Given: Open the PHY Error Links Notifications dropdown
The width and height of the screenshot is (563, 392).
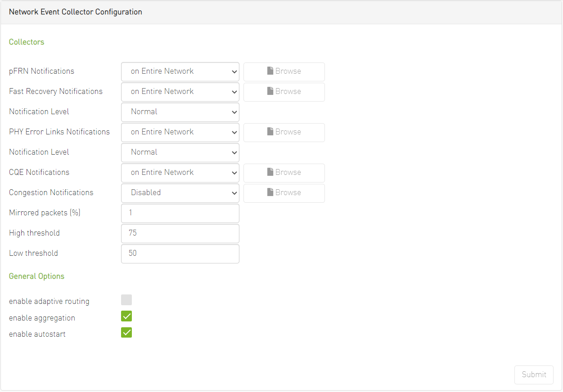Looking at the screenshot, I should coord(180,132).
